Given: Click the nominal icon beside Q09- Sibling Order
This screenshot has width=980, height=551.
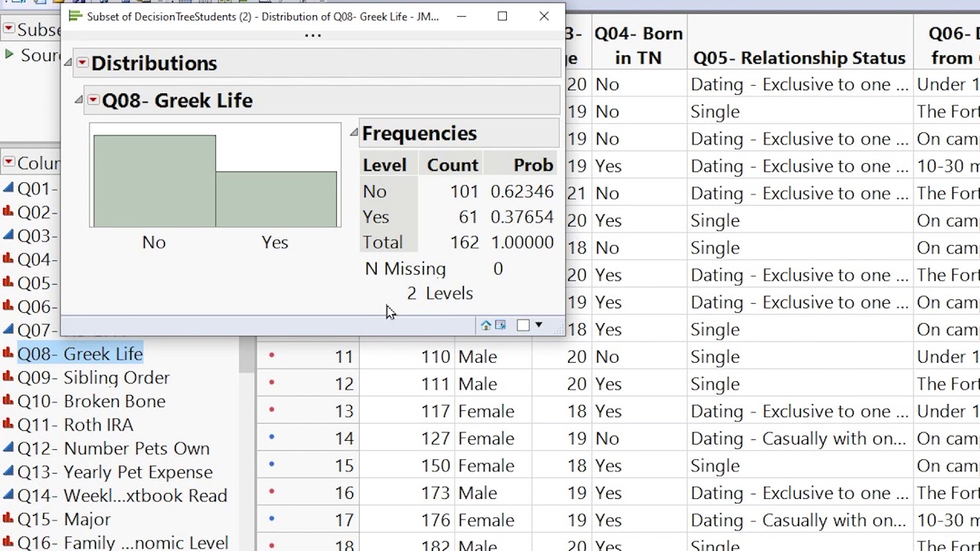Looking at the screenshot, I should click(x=8, y=377).
